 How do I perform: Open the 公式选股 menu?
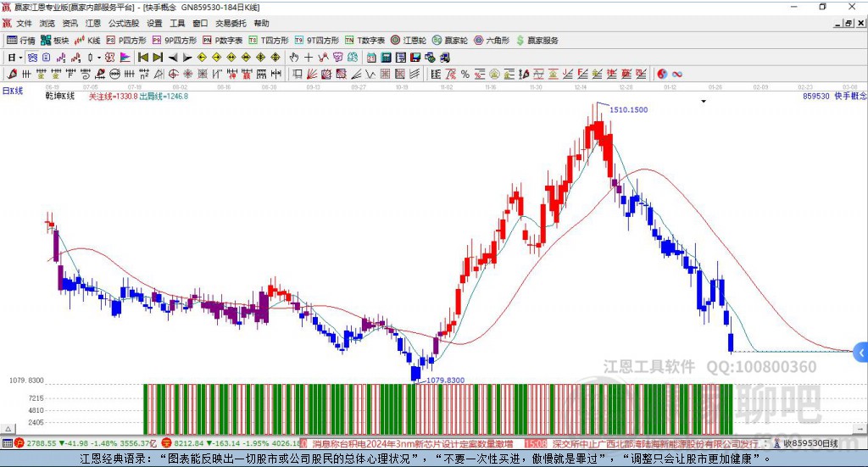pyautogui.click(x=123, y=24)
